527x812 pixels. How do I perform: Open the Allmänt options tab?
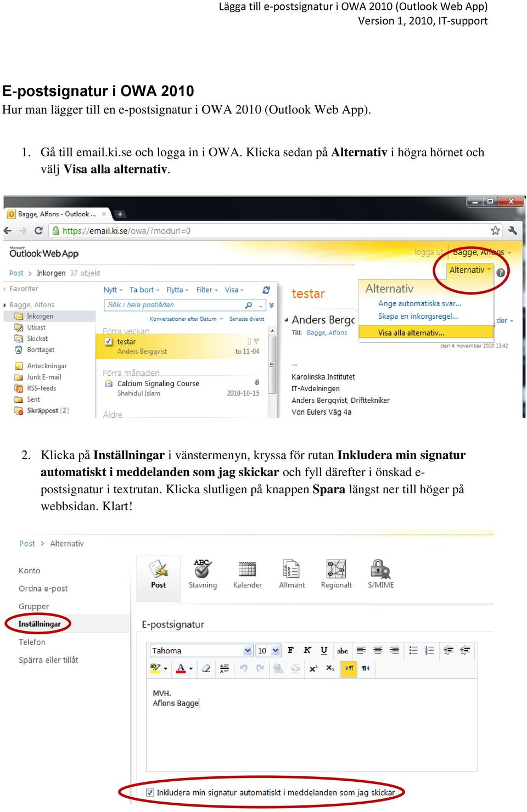pos(291,574)
